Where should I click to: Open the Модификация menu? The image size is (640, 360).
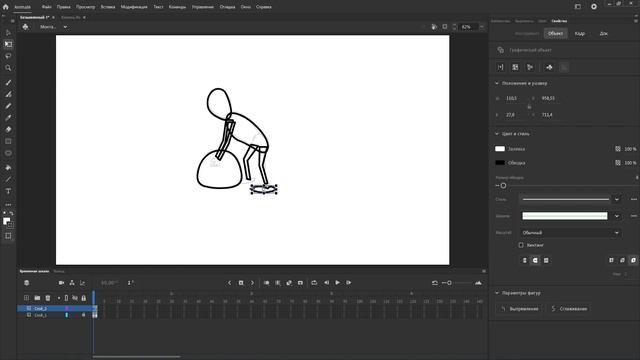click(134, 7)
